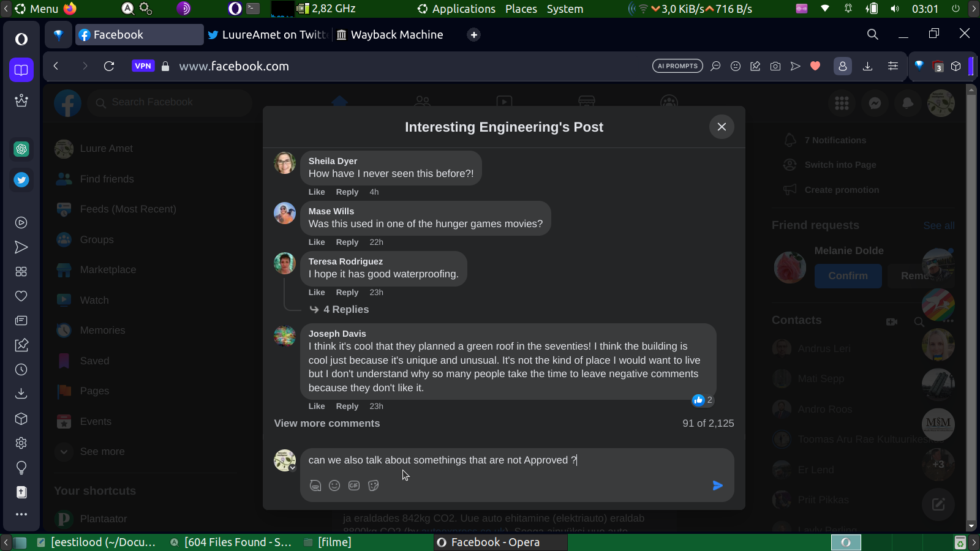This screenshot has height=551, width=980.
Task: Click the page vertical scrollbar
Action: click(x=971, y=306)
